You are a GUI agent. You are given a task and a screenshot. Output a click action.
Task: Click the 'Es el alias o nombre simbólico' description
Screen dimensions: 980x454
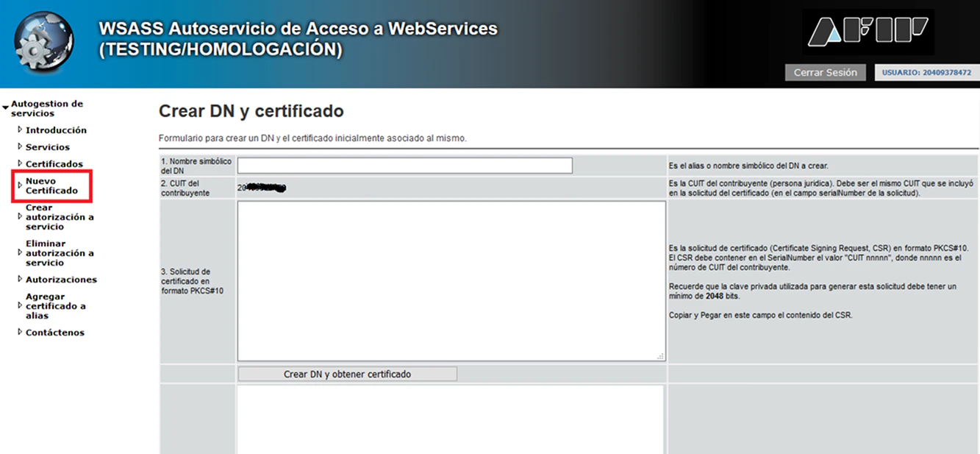[x=748, y=166]
